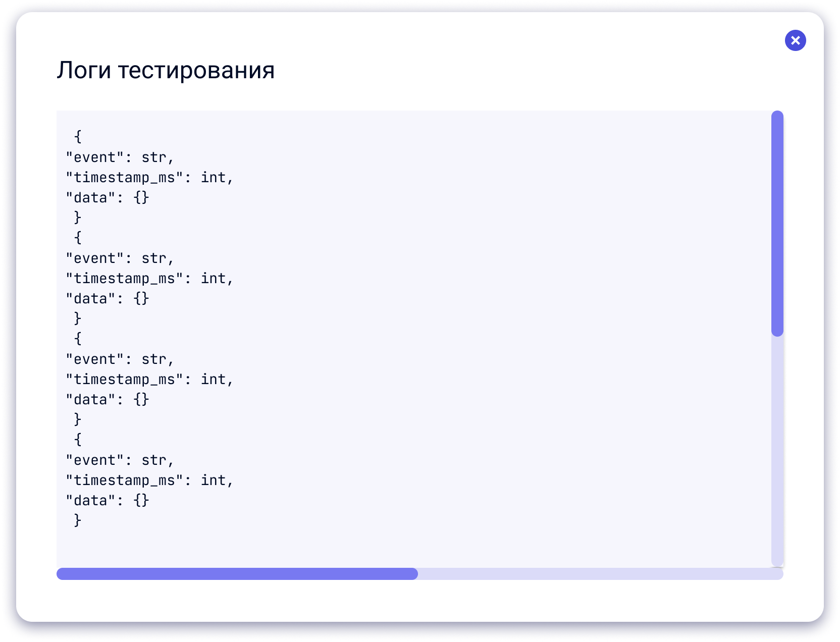Click the vertical scrollbar thumb
Image resolution: width=840 pixels, height=642 pixels.
click(777, 224)
